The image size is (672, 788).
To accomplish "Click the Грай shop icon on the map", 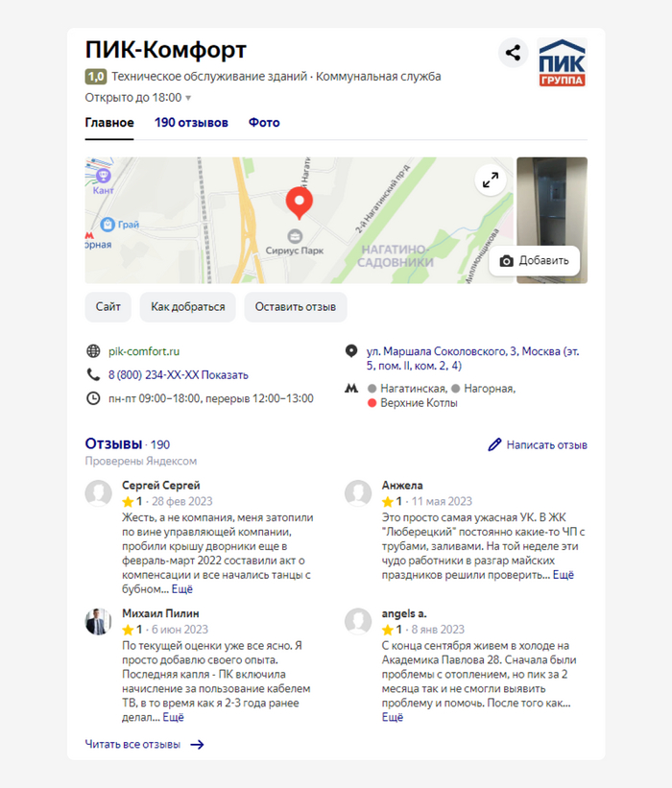I will [108, 225].
